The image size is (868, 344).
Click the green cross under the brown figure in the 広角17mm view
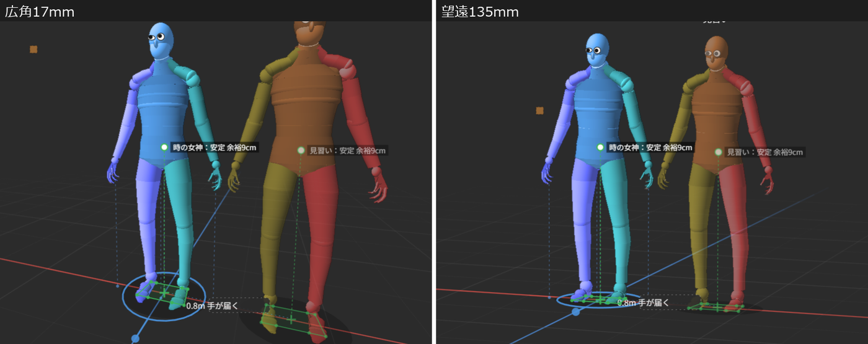pos(291,320)
